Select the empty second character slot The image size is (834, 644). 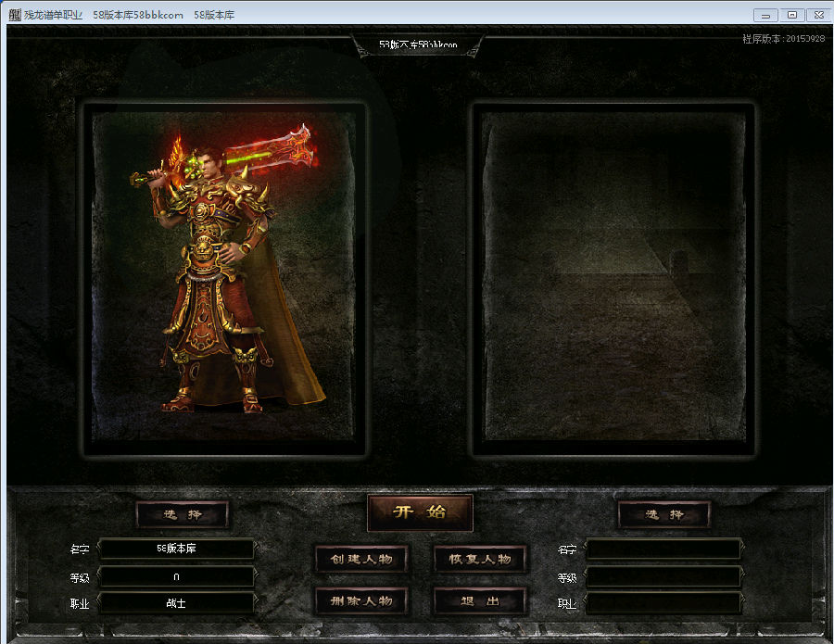pyautogui.click(x=613, y=279)
